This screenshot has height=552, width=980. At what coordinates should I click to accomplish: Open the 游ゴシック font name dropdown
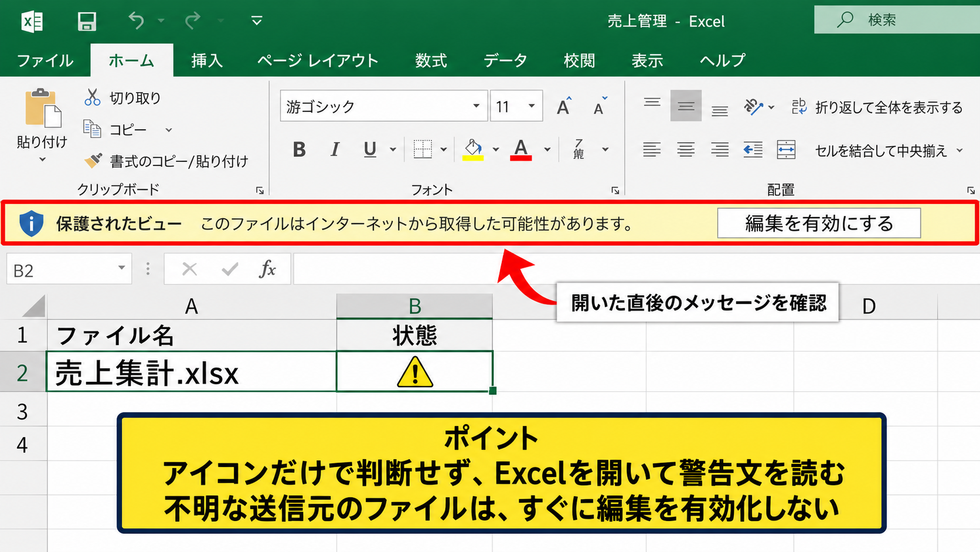(477, 106)
